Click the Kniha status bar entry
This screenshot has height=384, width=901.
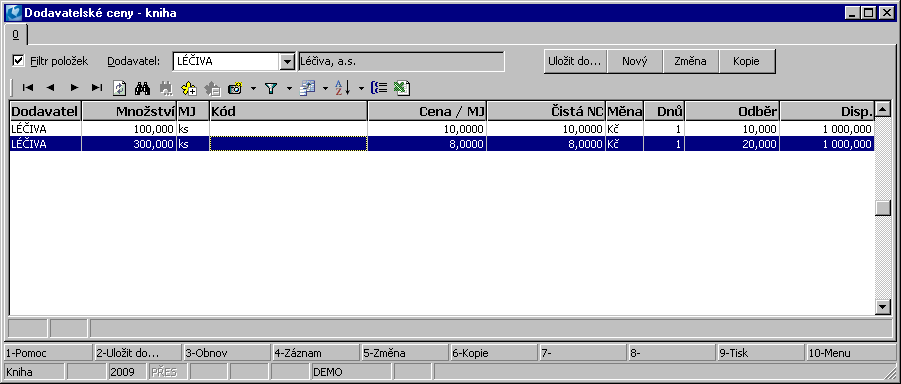coord(34,372)
